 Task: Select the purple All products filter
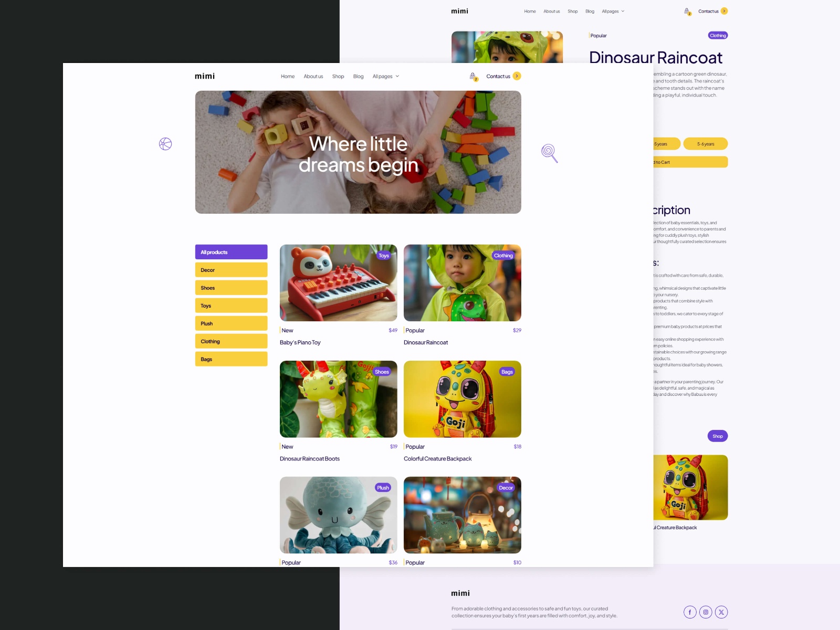point(231,252)
